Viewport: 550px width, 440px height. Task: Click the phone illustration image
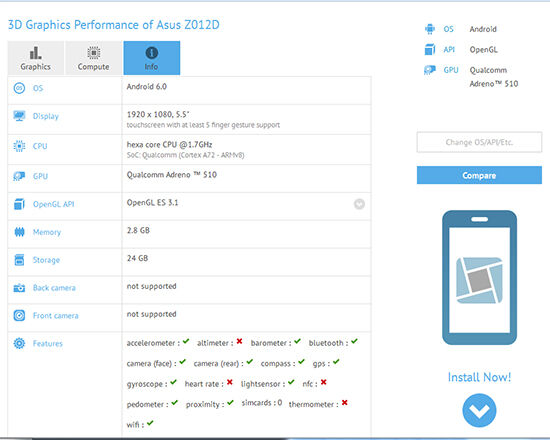point(479,278)
